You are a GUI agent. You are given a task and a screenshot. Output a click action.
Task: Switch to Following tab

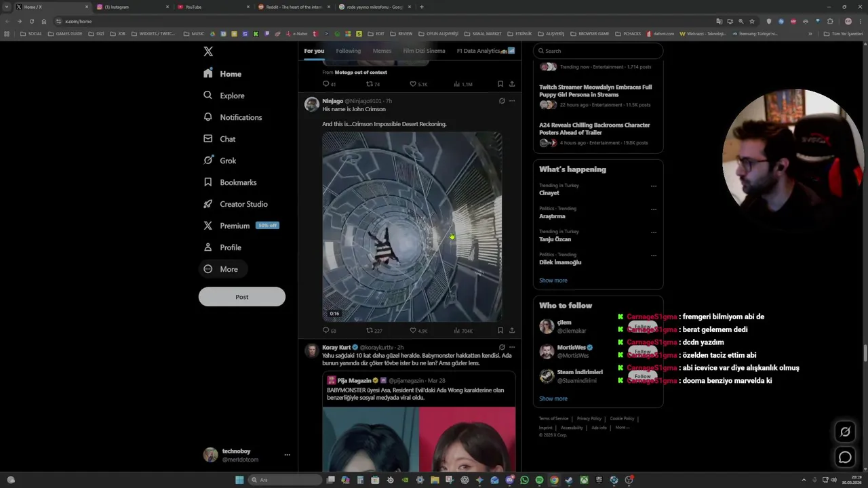coord(349,51)
